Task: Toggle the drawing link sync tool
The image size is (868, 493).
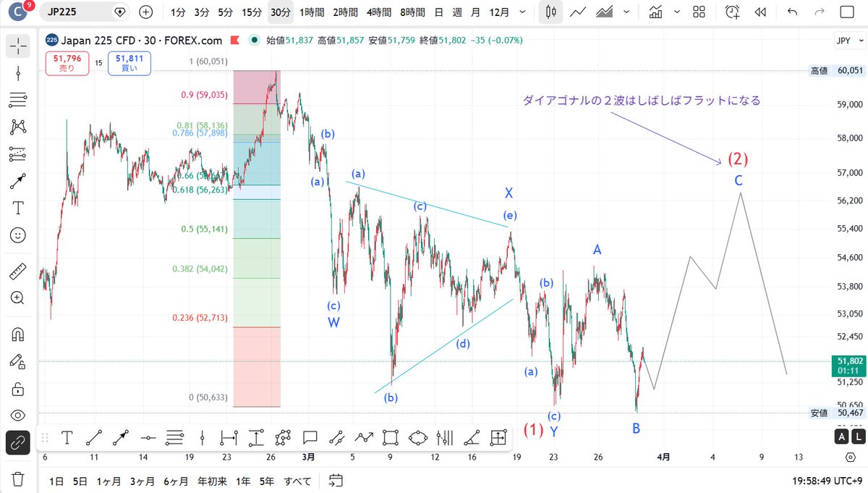Action: tap(18, 442)
